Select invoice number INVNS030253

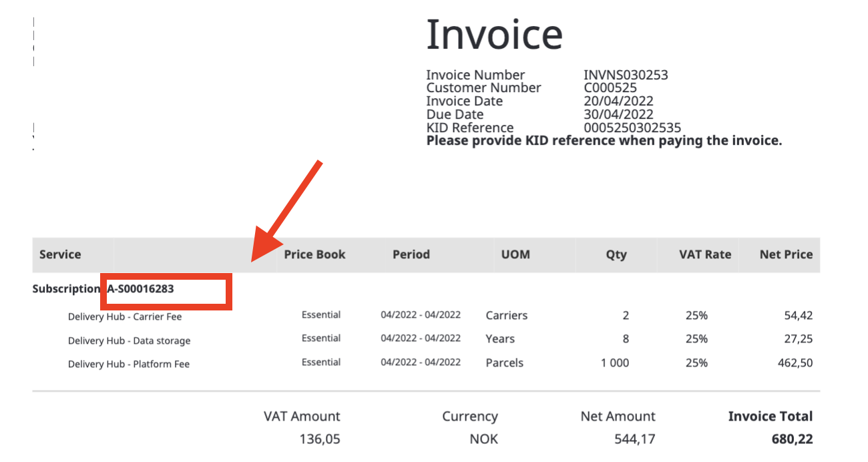coord(626,75)
